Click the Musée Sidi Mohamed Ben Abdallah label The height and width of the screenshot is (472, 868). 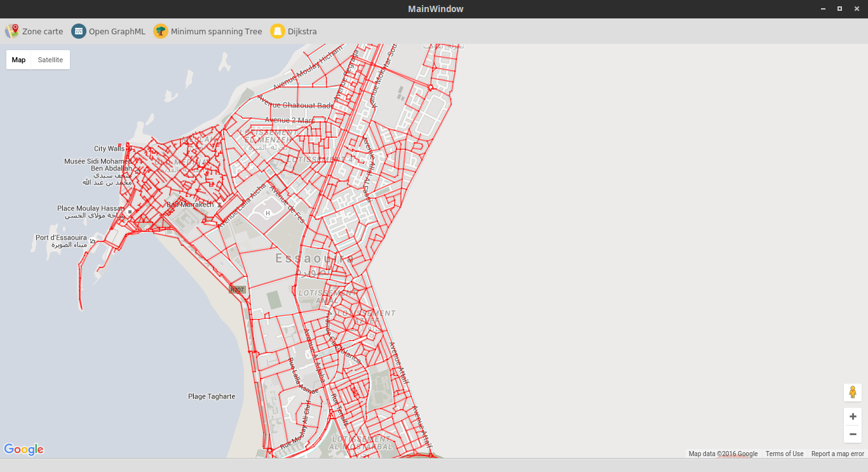98,165
